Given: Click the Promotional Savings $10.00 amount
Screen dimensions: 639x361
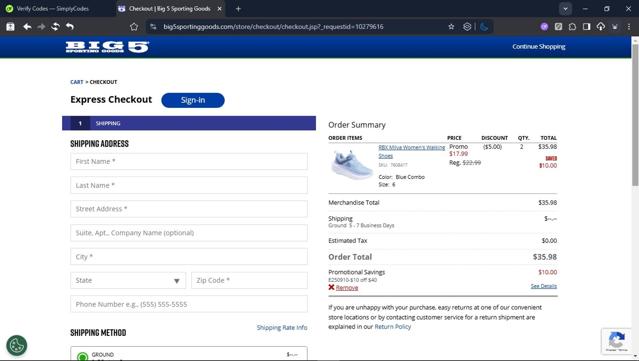Looking at the screenshot, I should pos(548,272).
